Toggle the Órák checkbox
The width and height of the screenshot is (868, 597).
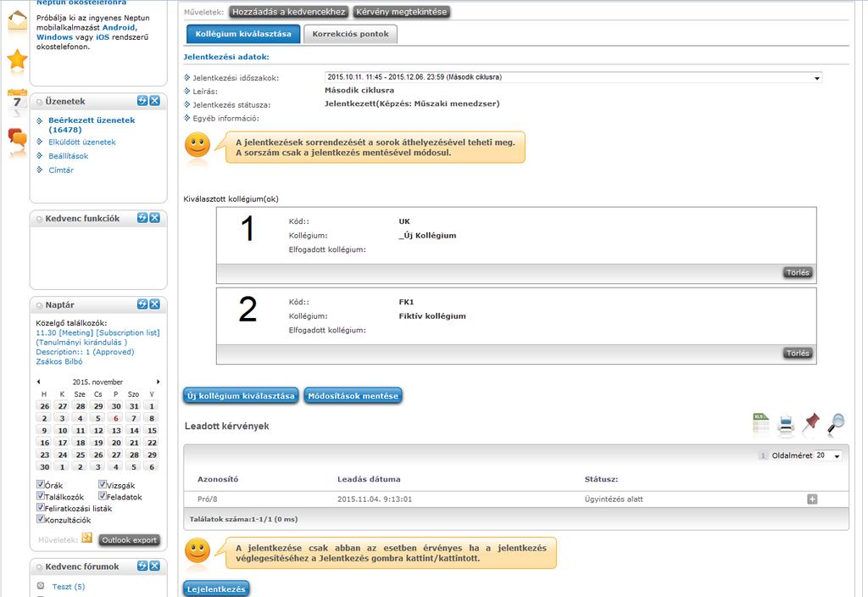point(41,484)
